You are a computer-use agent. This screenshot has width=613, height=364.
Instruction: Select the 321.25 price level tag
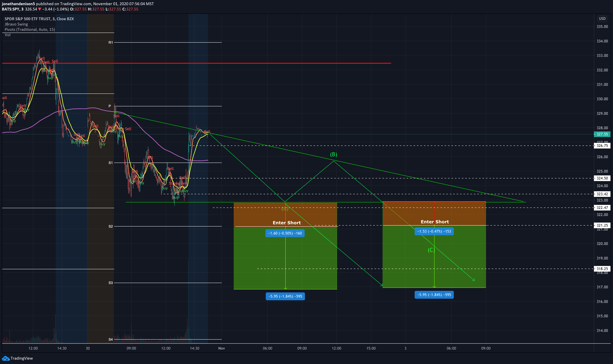pyautogui.click(x=602, y=225)
